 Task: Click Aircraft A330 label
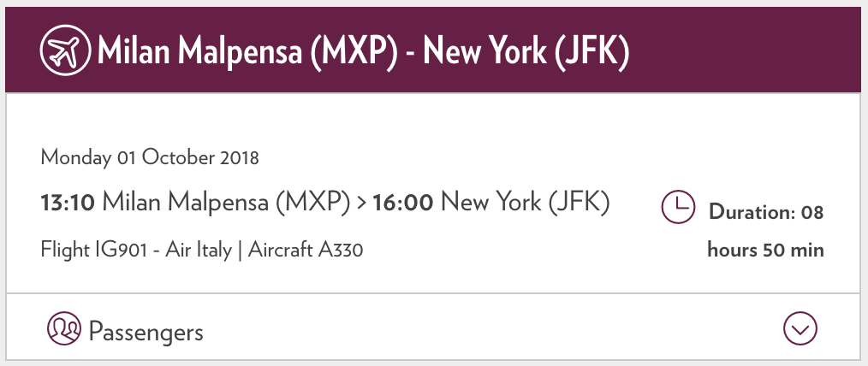click(305, 250)
